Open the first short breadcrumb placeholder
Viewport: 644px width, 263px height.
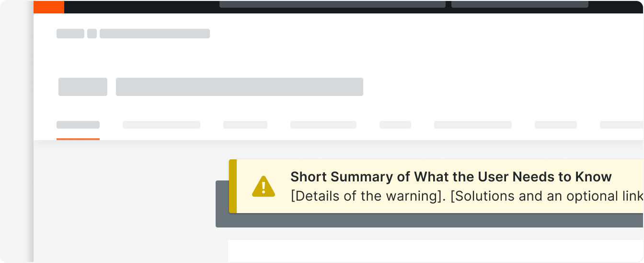[70, 34]
